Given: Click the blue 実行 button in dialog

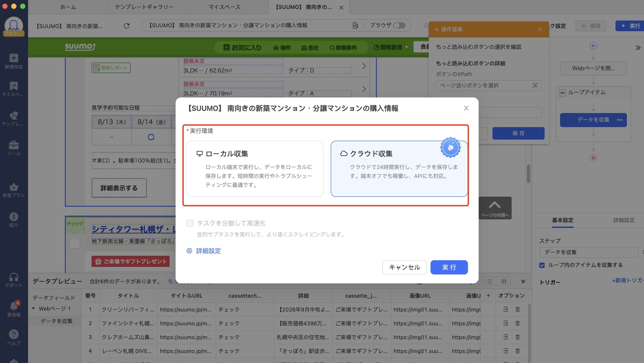Looking at the screenshot, I should pos(449,267).
